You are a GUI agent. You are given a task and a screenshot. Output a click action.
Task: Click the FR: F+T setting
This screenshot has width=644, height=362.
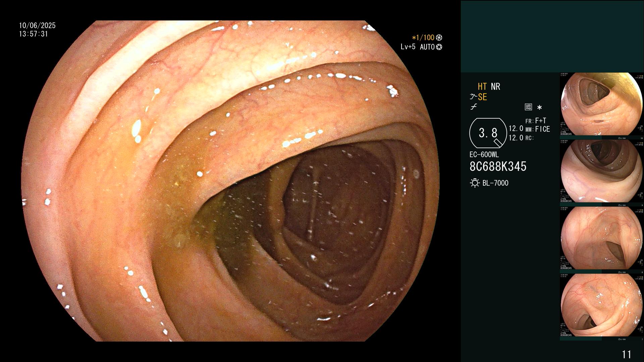pyautogui.click(x=536, y=121)
